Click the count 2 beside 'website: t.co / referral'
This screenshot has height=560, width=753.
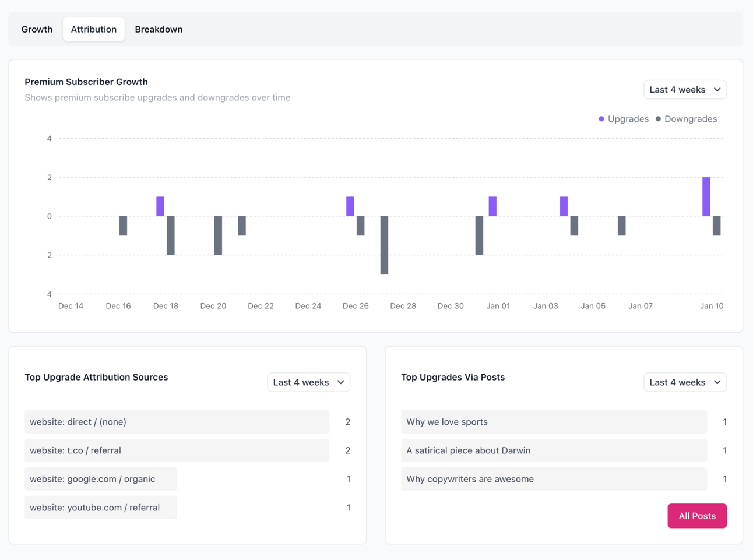point(347,450)
